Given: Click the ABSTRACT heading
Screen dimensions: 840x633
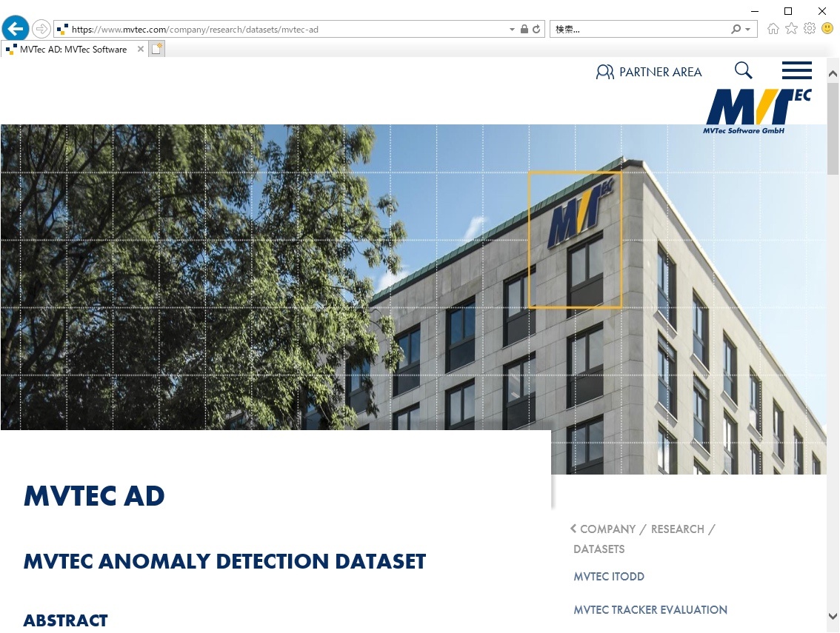Looking at the screenshot, I should 65,620.
